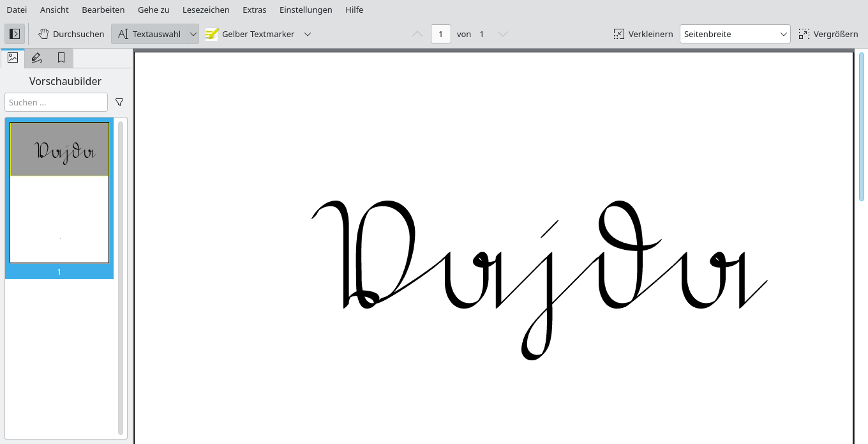Go to previous page arrow
Screen dimensions: 868x444
417,34
